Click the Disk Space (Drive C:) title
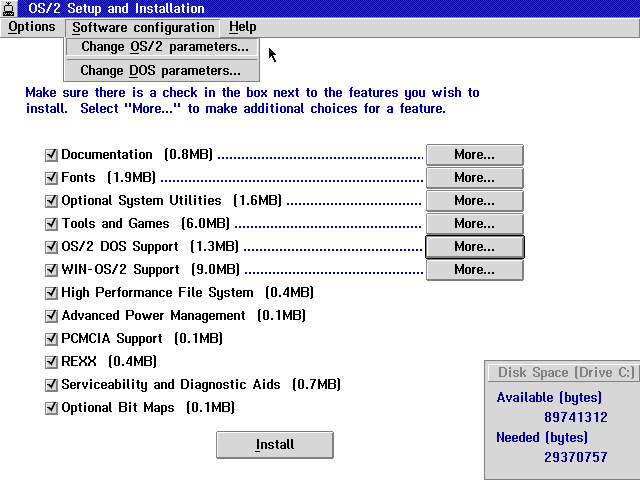640x480 pixels. point(566,373)
